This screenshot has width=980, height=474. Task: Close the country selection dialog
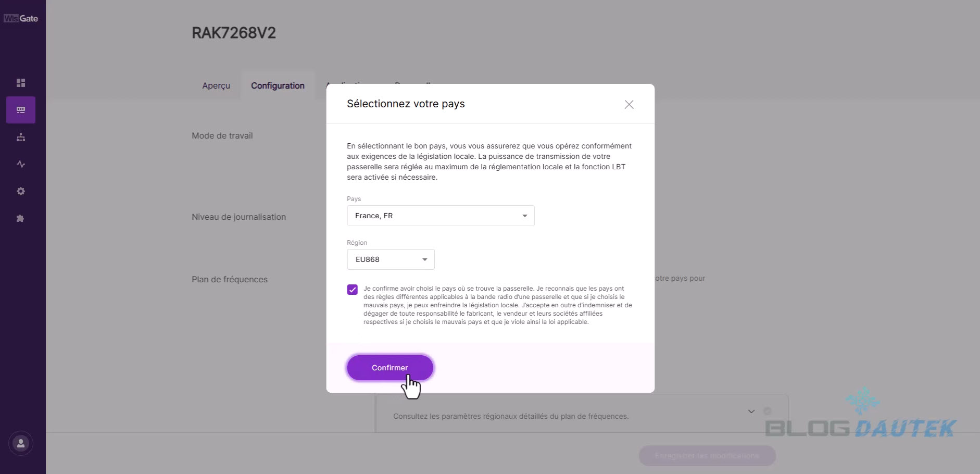(629, 105)
